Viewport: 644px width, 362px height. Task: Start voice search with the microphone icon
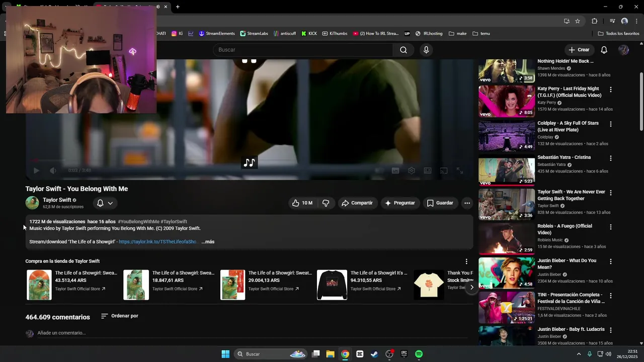pyautogui.click(x=426, y=50)
